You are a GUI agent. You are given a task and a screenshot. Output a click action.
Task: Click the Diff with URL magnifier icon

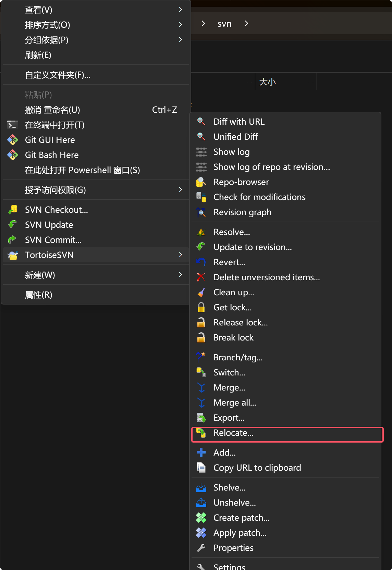pyautogui.click(x=201, y=122)
